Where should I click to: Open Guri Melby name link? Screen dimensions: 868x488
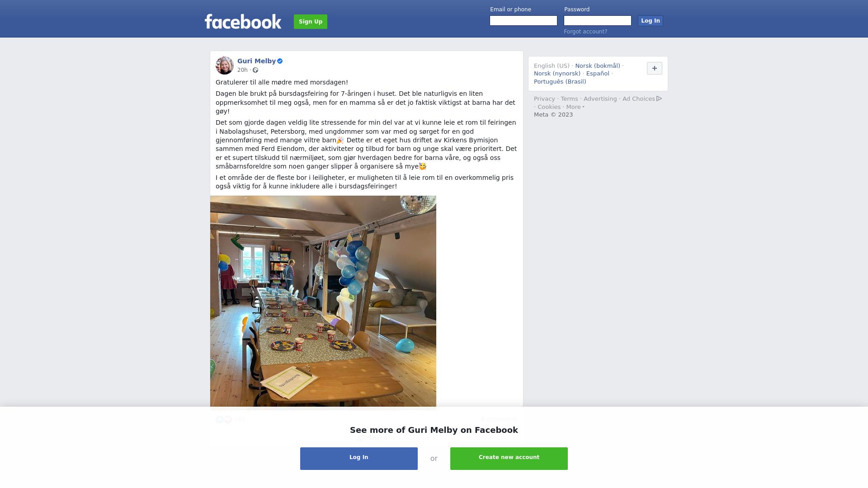click(x=256, y=61)
